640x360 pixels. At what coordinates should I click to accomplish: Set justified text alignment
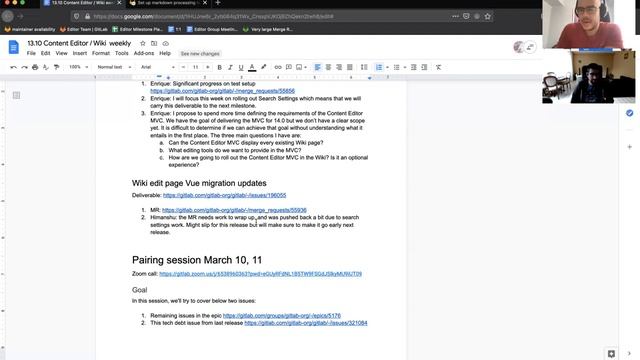click(350, 67)
